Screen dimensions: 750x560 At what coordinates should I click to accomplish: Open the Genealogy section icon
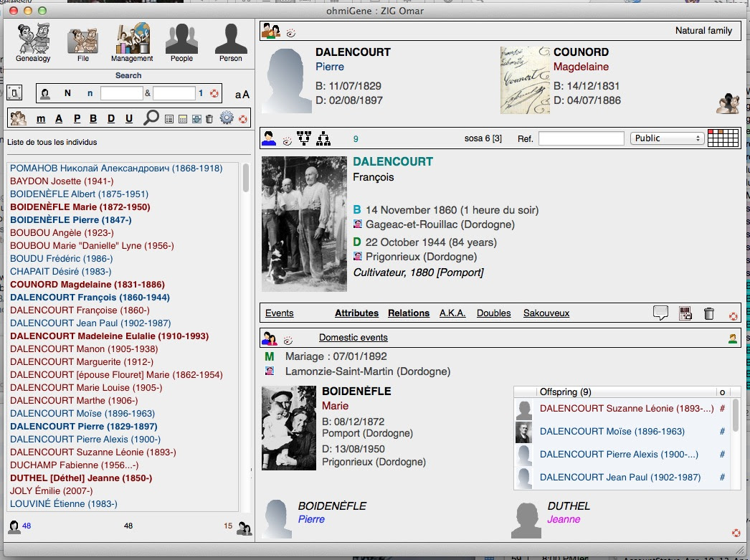(x=33, y=42)
